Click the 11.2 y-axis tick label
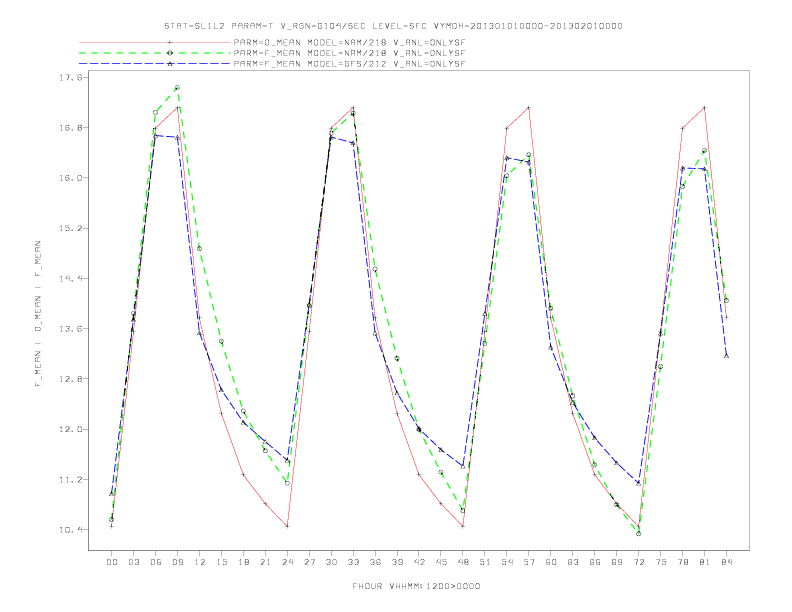792x612 pixels. (70, 479)
